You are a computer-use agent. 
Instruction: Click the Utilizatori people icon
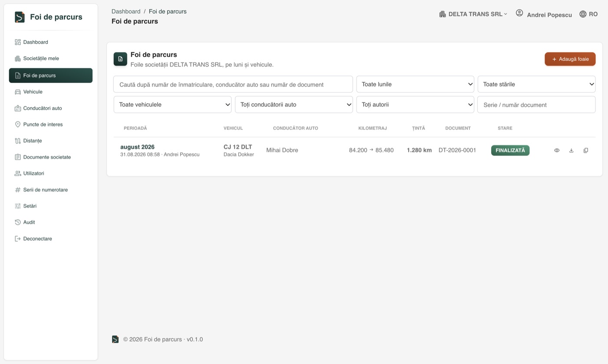click(x=18, y=173)
